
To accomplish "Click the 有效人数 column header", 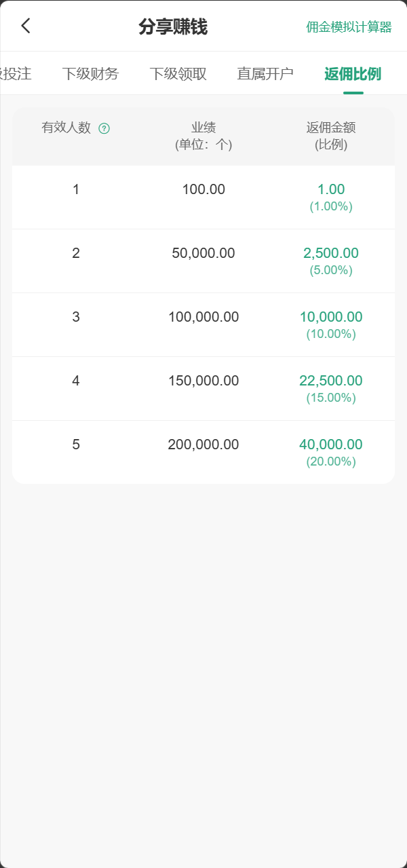I will 66,128.
